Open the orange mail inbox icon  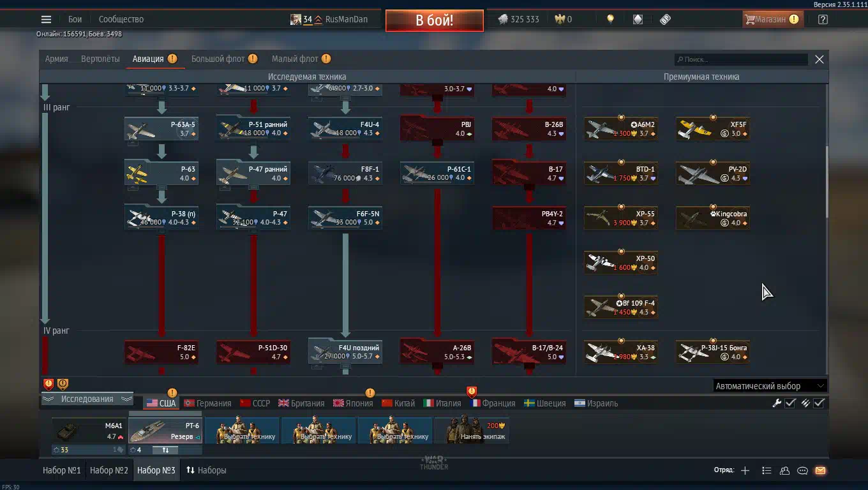point(820,470)
